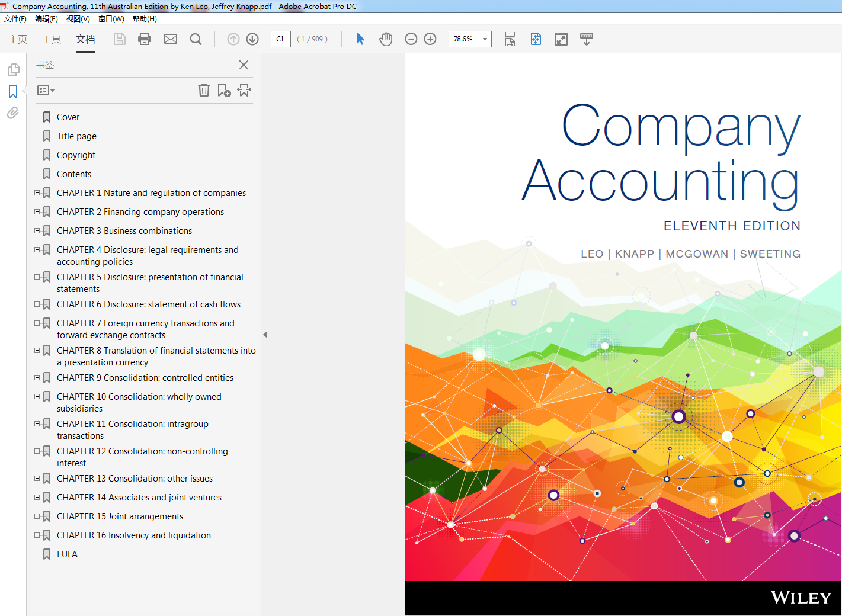Click the Fit one full page icon
The width and height of the screenshot is (842, 616).
point(536,39)
